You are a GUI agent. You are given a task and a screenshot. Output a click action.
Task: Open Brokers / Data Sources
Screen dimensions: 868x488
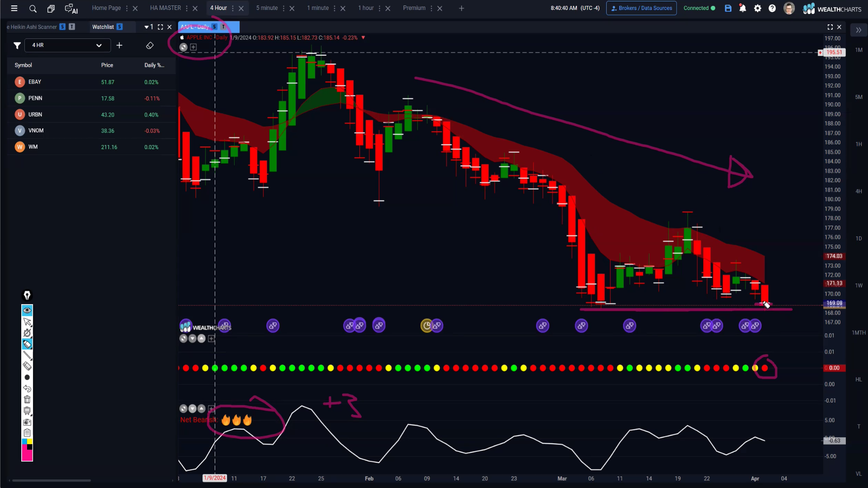click(x=641, y=8)
